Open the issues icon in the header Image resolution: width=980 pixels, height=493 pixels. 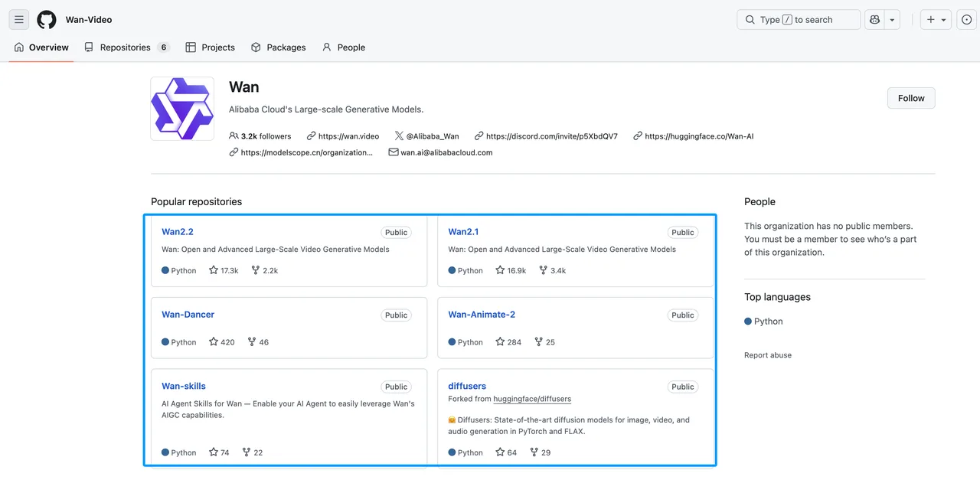(x=966, y=20)
